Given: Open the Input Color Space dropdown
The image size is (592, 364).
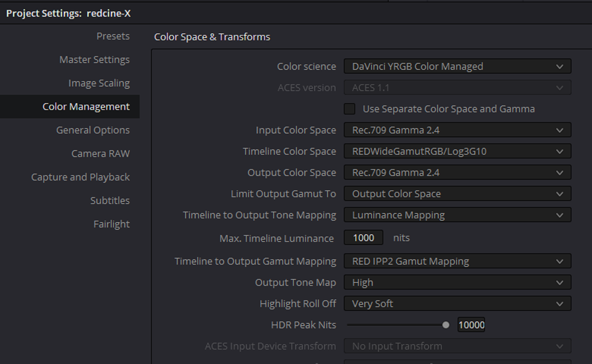Looking at the screenshot, I should (x=457, y=130).
